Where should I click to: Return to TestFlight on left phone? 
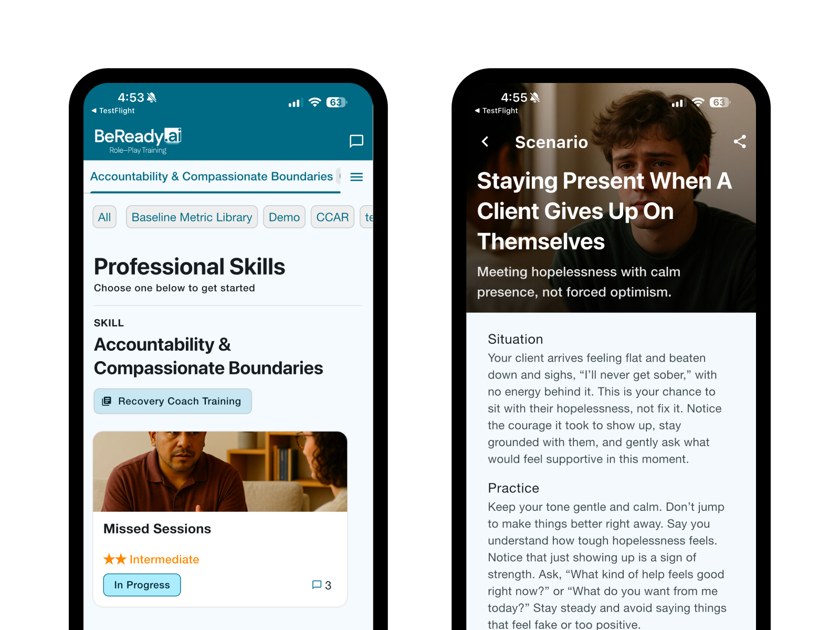point(113,111)
